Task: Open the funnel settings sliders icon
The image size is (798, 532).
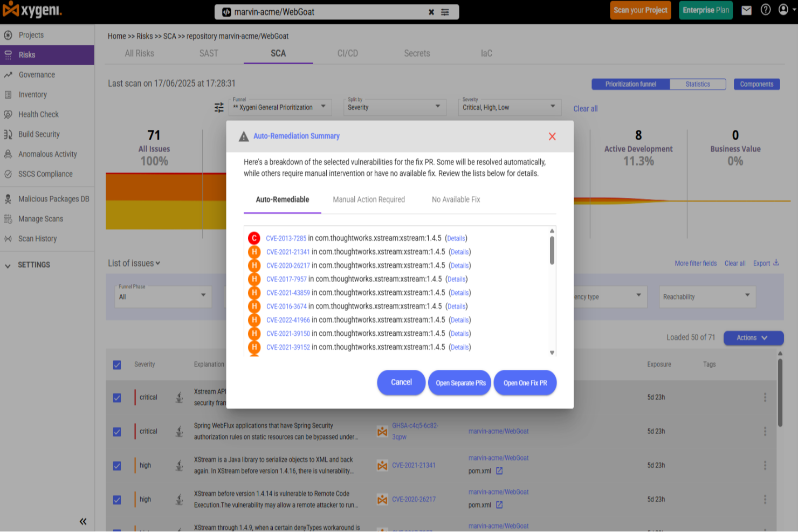Action: [219, 108]
